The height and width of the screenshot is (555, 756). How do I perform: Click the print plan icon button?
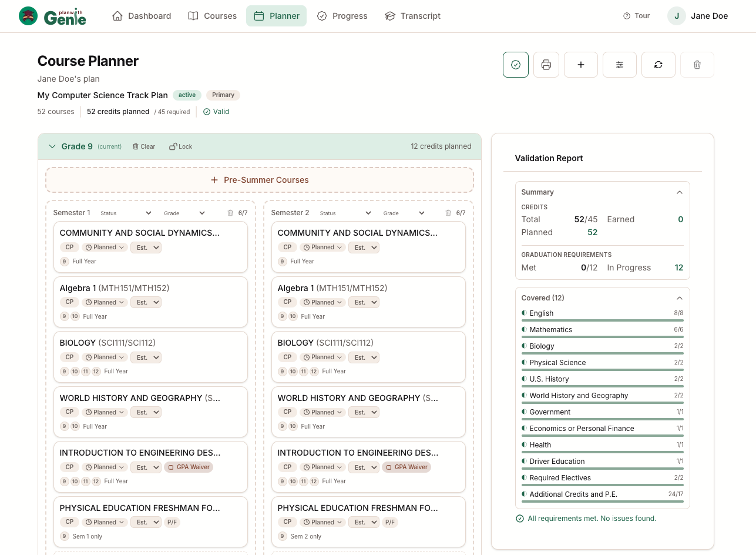tap(546, 65)
